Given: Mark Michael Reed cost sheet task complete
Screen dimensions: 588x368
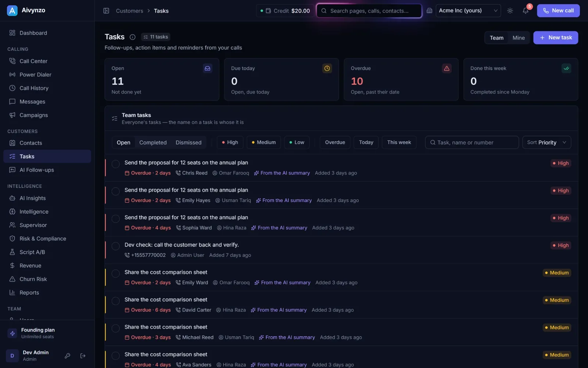Looking at the screenshot, I should click(x=115, y=328).
